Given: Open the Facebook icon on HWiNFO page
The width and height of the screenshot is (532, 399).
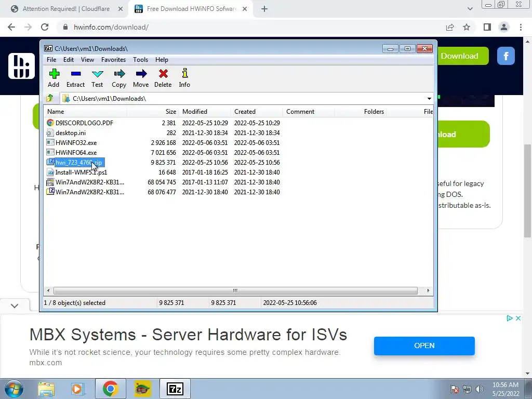Looking at the screenshot, I should click(x=506, y=56).
